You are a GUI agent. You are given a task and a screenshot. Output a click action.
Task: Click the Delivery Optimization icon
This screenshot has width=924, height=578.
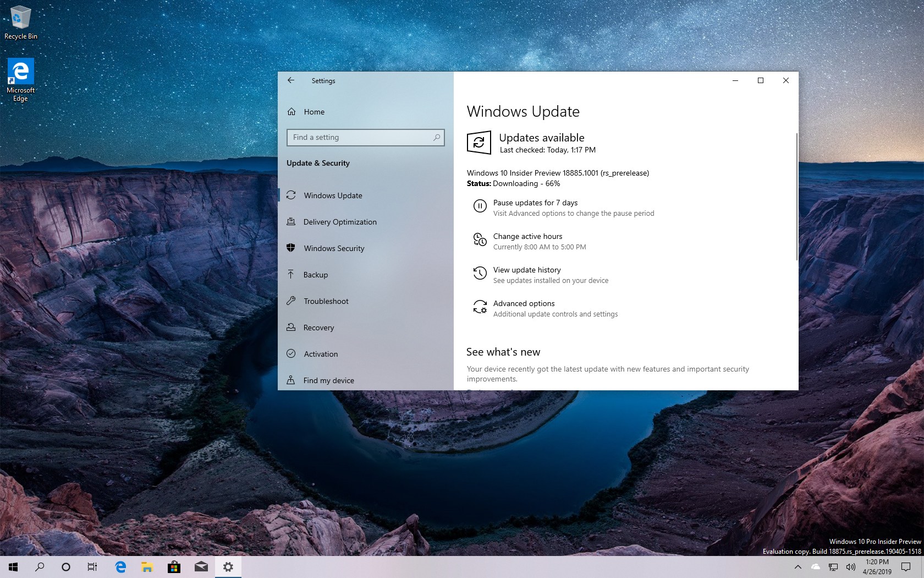click(x=291, y=221)
